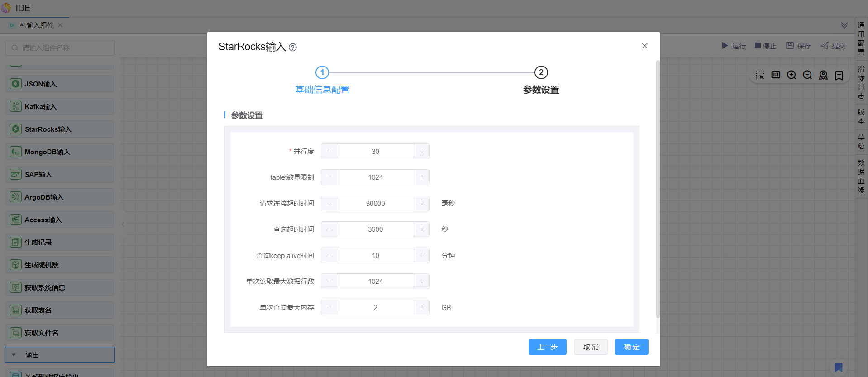
Task: Expand the double-chevron at top right
Action: pos(844,25)
